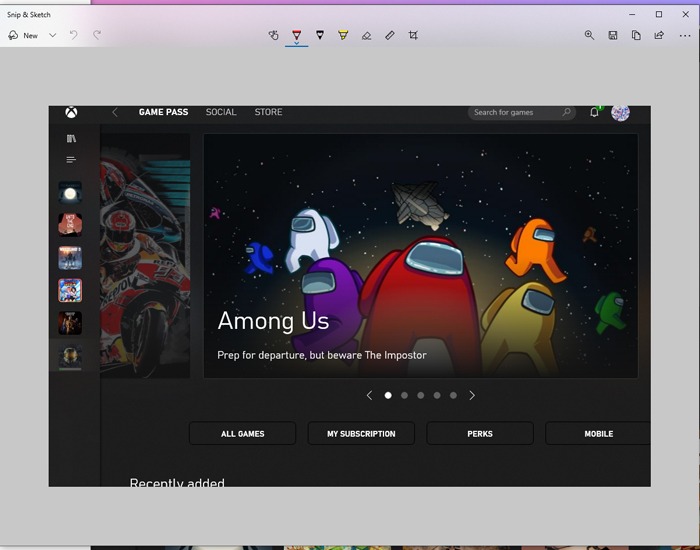The height and width of the screenshot is (550, 700).
Task: Select the fourth carousel dot
Action: click(x=437, y=395)
